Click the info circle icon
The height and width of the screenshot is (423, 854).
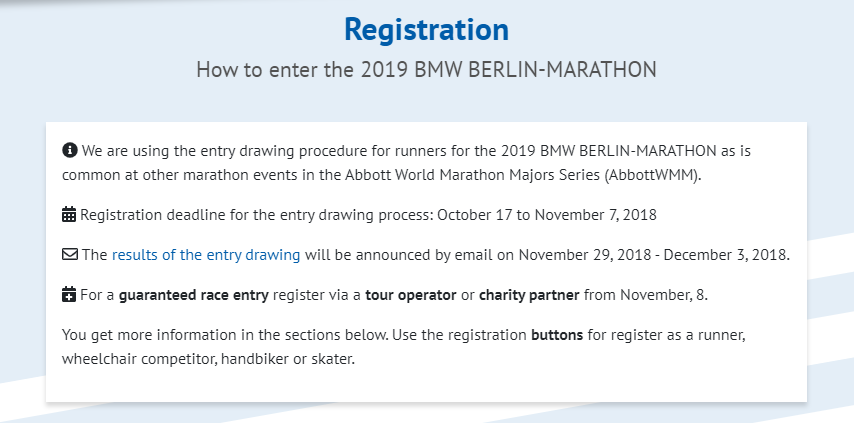coord(69,151)
